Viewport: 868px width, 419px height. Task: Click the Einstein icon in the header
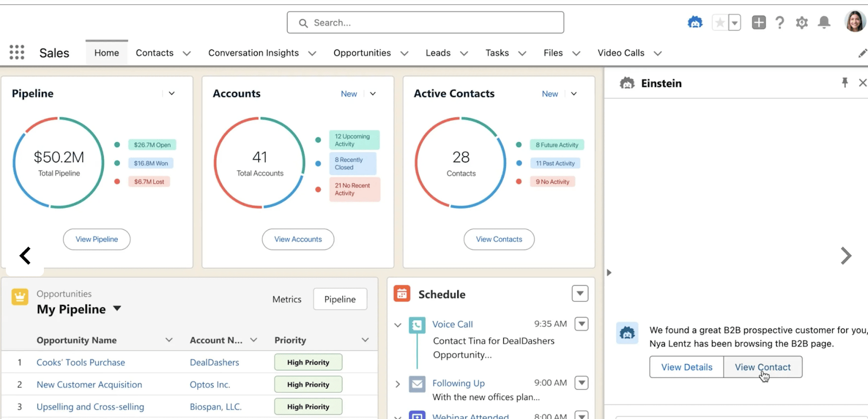pos(695,22)
